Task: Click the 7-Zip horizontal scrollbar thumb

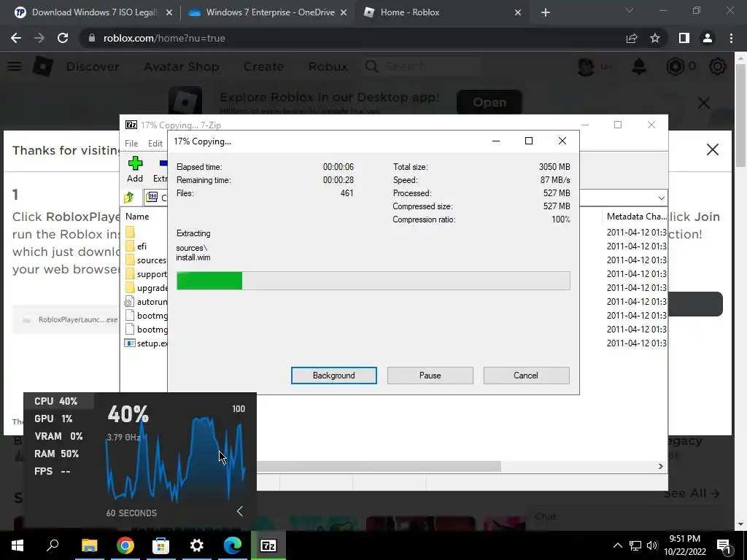Action: pyautogui.click(x=379, y=466)
